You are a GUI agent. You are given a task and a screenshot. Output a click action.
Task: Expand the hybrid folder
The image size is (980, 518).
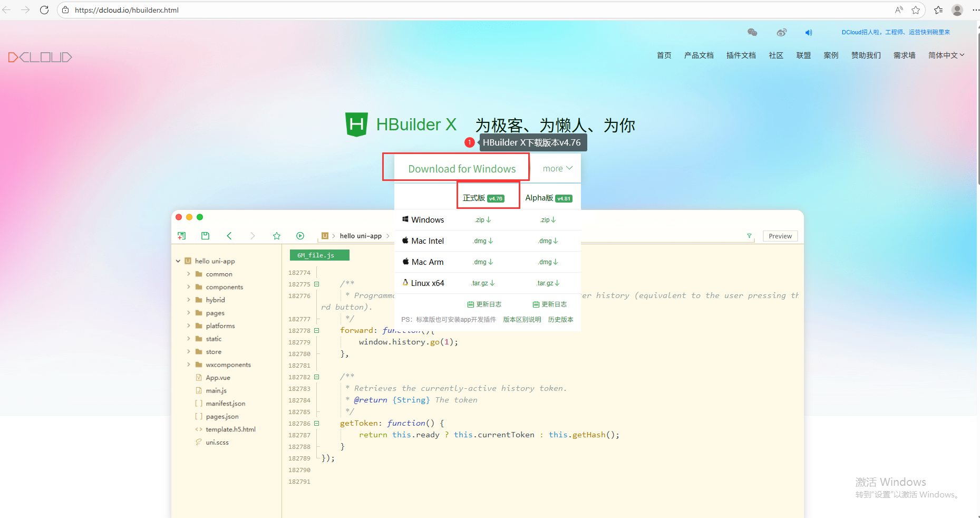click(x=188, y=300)
